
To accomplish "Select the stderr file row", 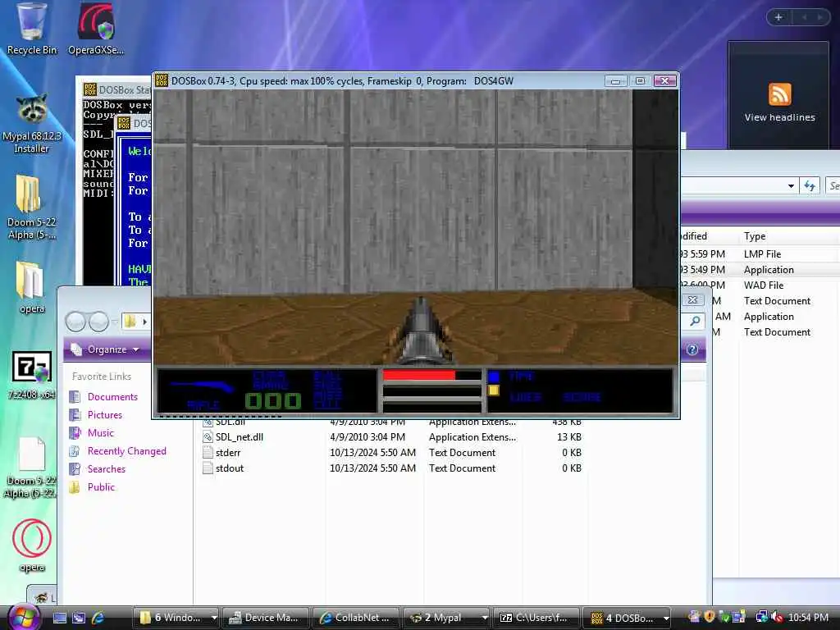I will click(x=392, y=453).
